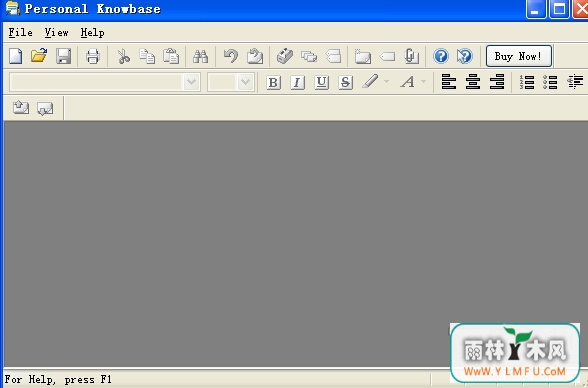Click the font color A icon
Viewport: 588px width, 388px height.
pos(408,82)
